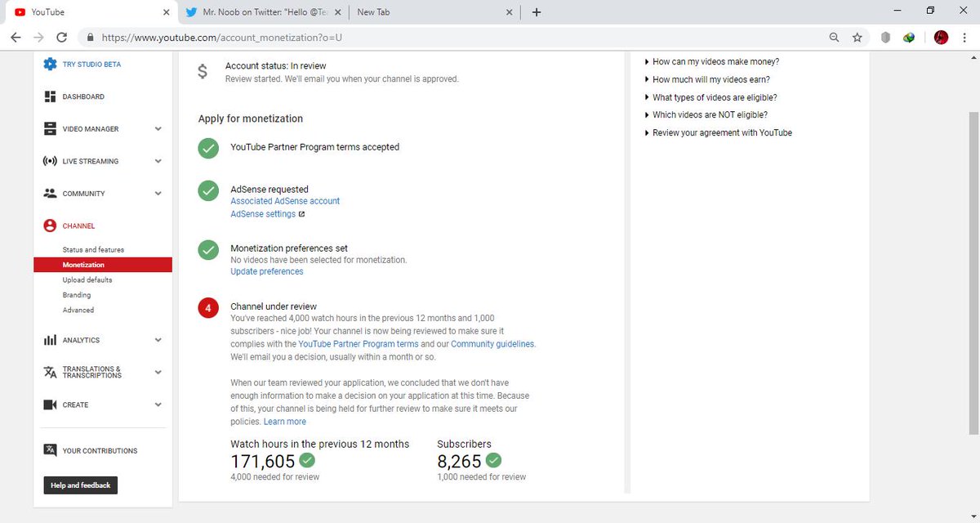Image resolution: width=980 pixels, height=523 pixels.
Task: Click the Dashboard icon in sidebar
Action: 50,96
